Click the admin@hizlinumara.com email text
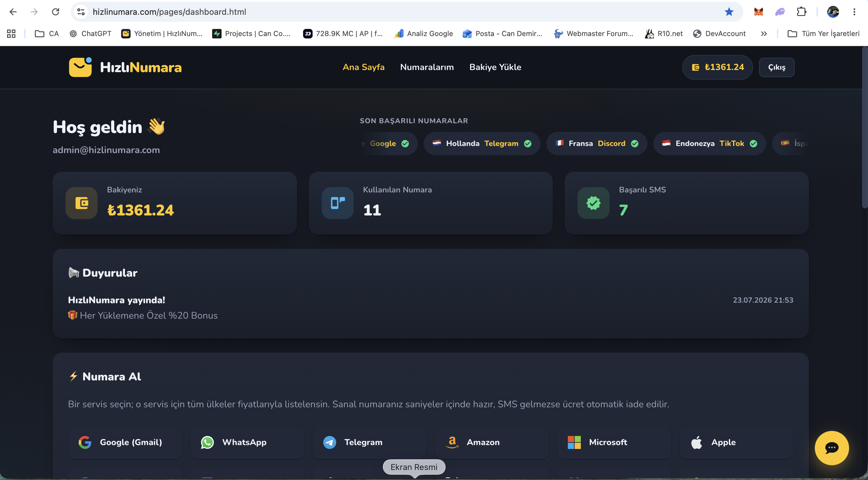 106,150
